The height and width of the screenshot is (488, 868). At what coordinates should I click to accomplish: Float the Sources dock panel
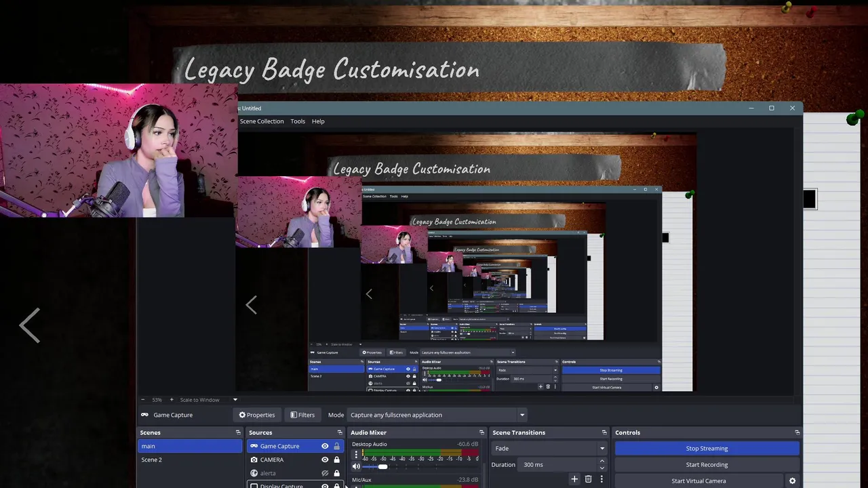click(x=340, y=432)
